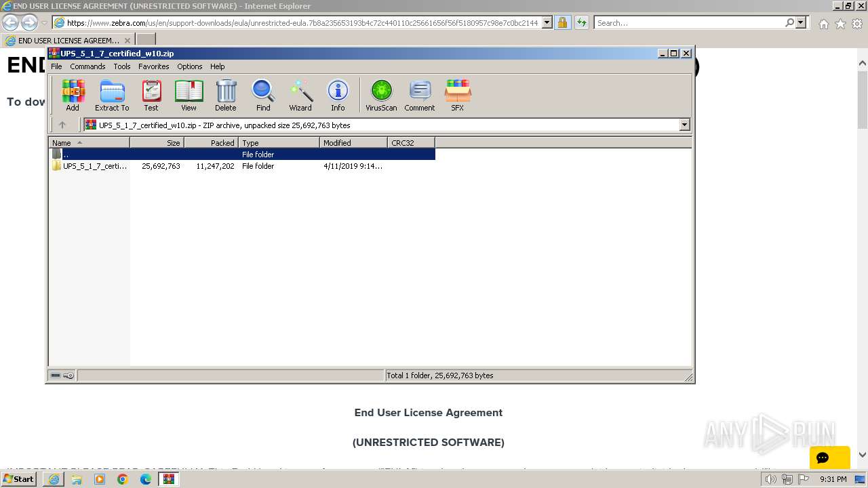
Task: Click the webpage scroll down arrow
Action: (x=863, y=455)
